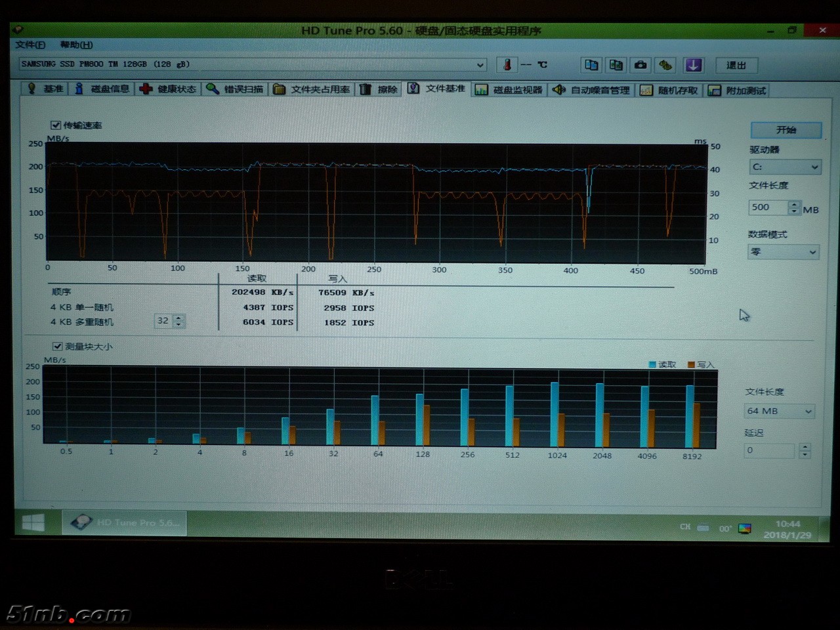Click the copy screenshot to clipboard icon

coord(616,65)
